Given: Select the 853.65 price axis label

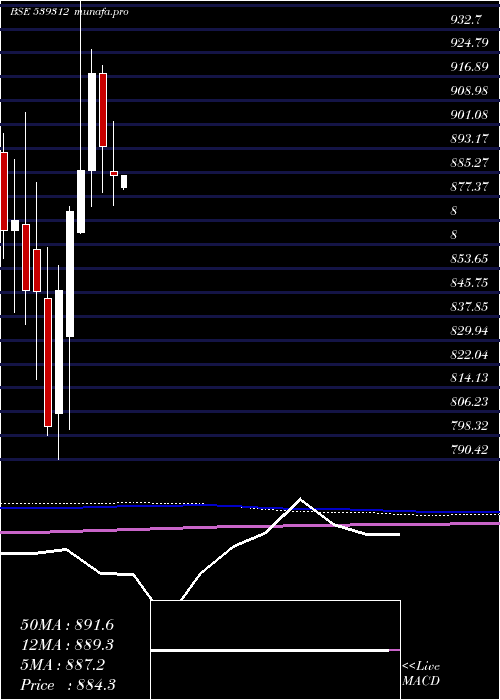Looking at the screenshot, I should click(469, 259).
